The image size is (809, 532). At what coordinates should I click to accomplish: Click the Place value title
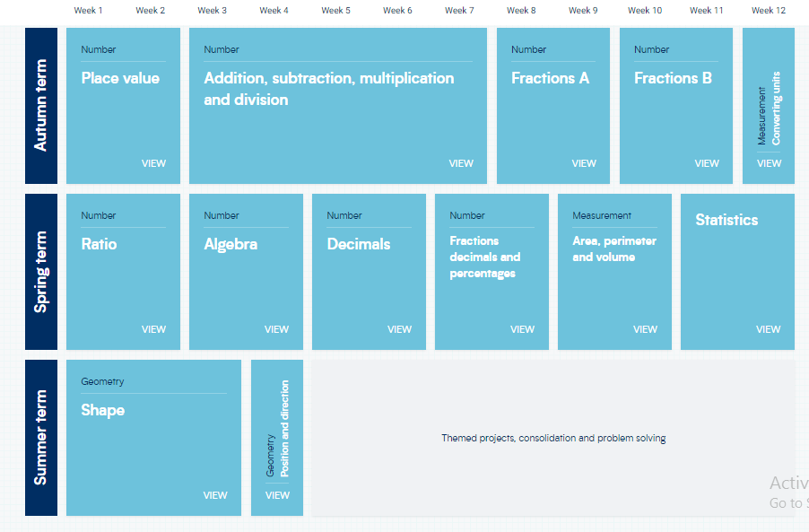point(120,78)
